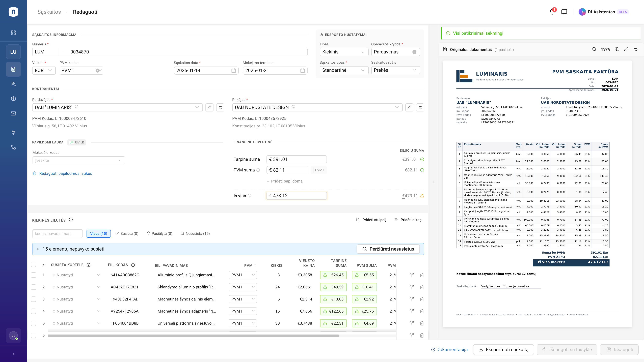Clear the PVM1 code field
This screenshot has width=644, height=362.
[97, 70]
